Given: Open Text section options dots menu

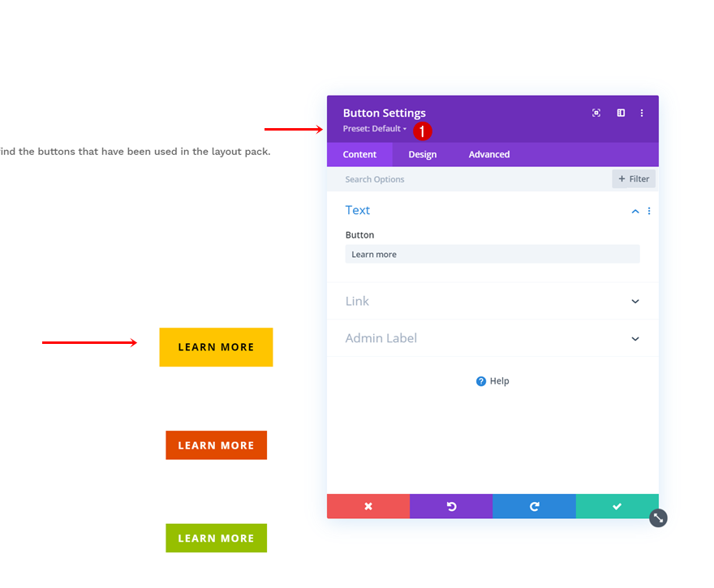Looking at the screenshot, I should point(649,211).
